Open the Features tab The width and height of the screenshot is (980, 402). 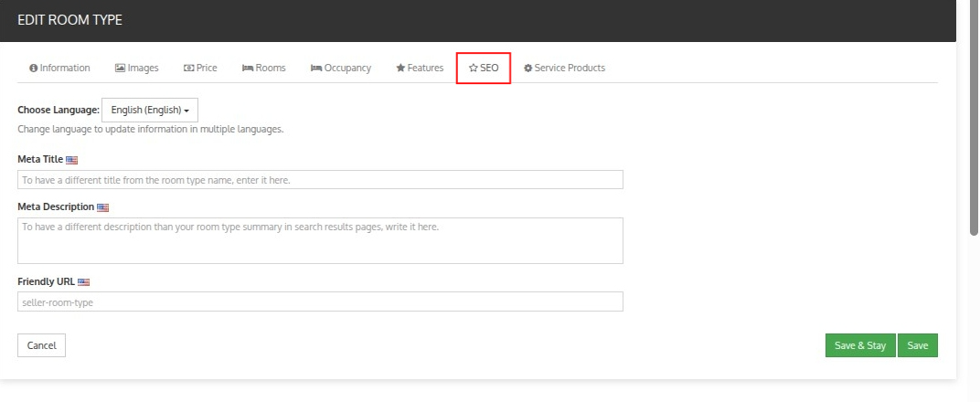tap(420, 68)
